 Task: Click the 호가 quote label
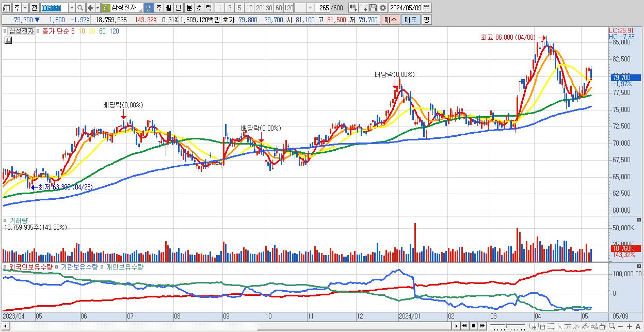pyautogui.click(x=229, y=20)
